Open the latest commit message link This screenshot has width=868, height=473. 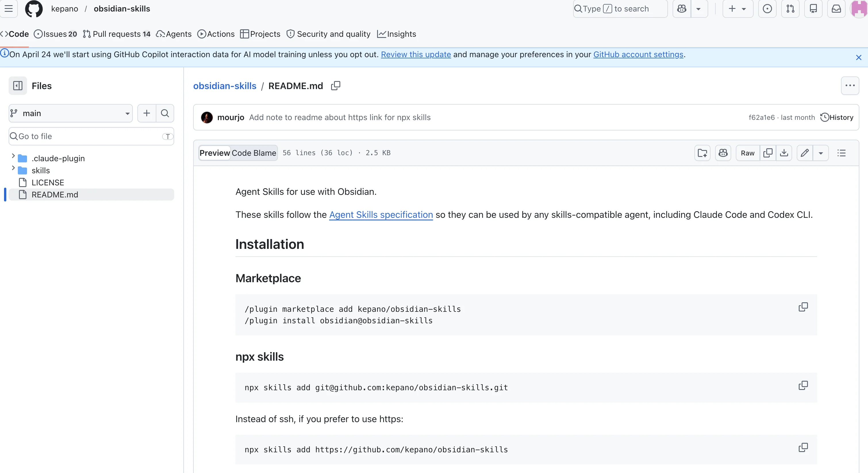tap(340, 118)
